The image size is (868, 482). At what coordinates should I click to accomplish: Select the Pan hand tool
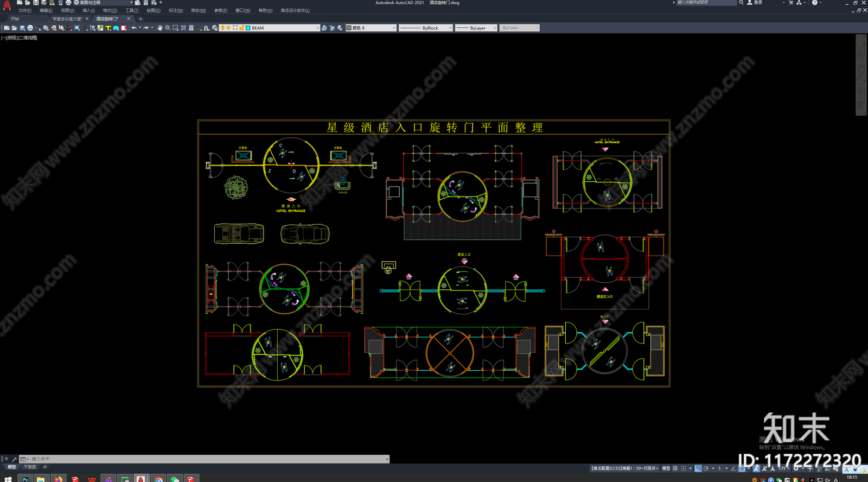[x=160, y=28]
